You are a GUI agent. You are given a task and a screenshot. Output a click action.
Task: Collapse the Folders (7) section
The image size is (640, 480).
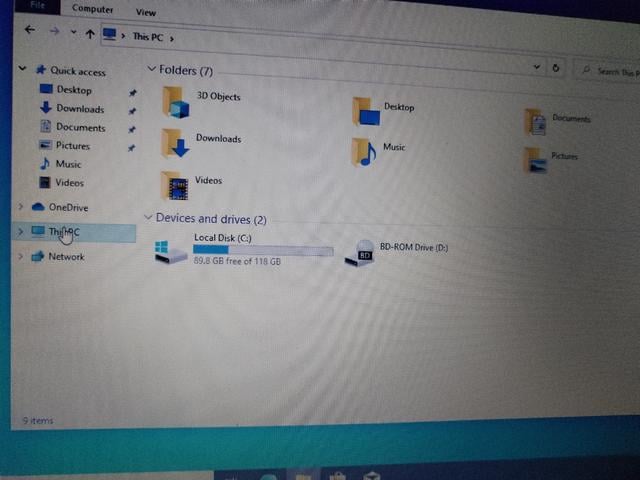pos(151,69)
